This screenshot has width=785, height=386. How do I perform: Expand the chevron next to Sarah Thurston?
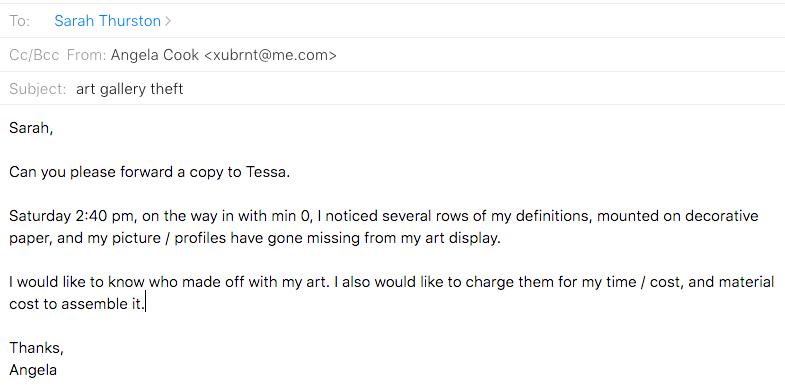168,21
